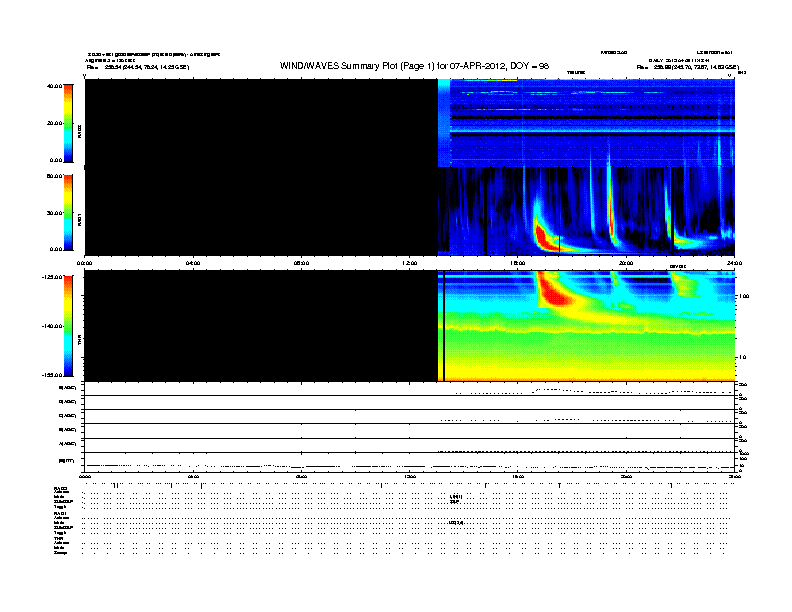
Task: Click the RAD2 color scale bar topped at 40.00
Action: (68, 123)
